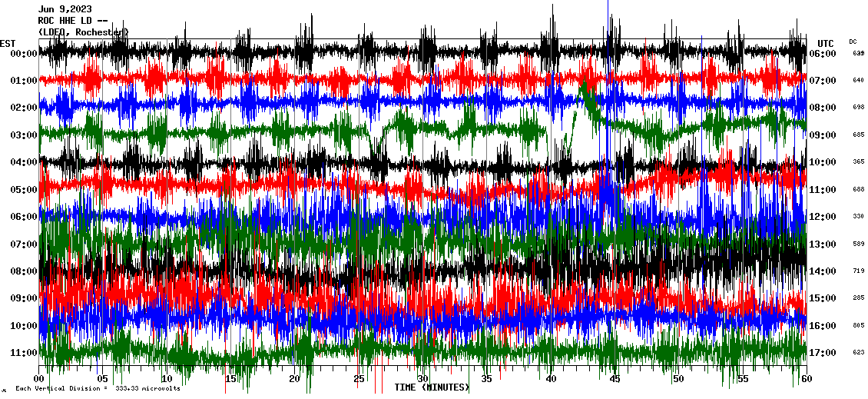Click "12:00" on the UTC axis
868x399 pixels.
(823, 217)
